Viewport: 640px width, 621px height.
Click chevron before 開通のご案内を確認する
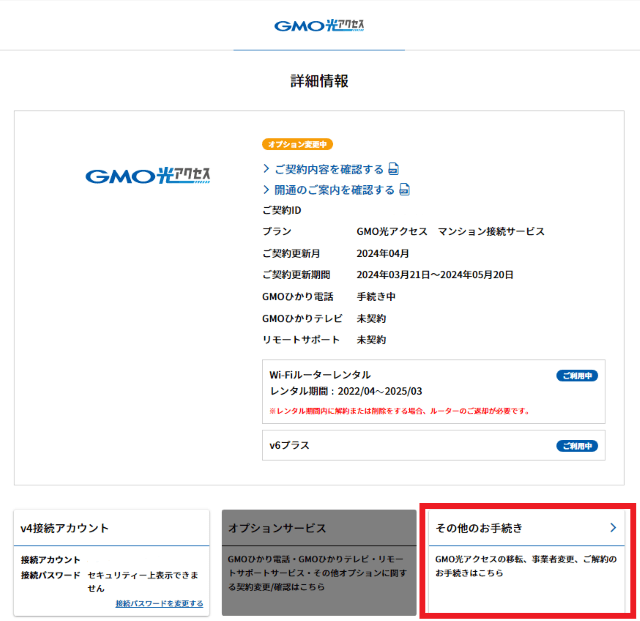pyautogui.click(x=267, y=189)
